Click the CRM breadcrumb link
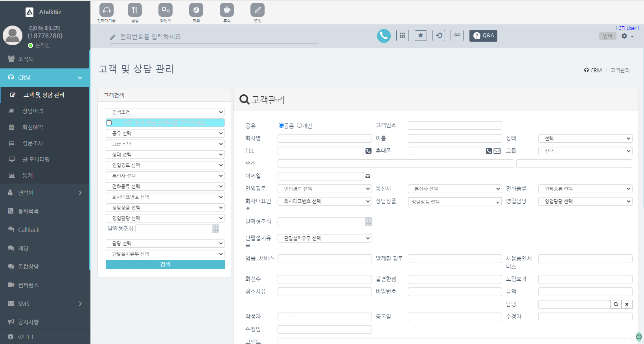This screenshot has width=644, height=344. point(593,70)
